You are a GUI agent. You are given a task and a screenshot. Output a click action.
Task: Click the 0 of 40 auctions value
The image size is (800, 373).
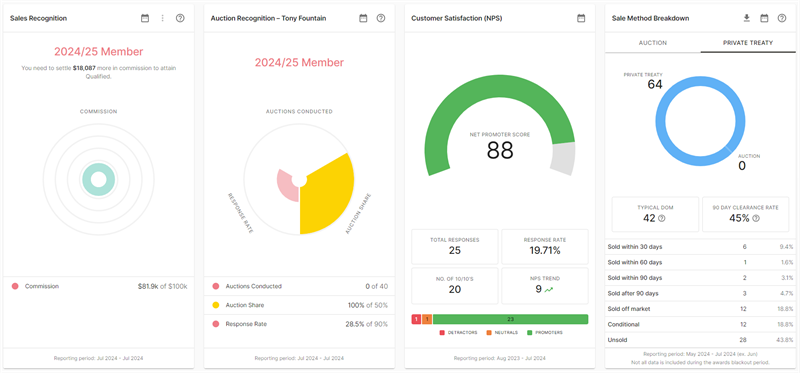tap(377, 286)
